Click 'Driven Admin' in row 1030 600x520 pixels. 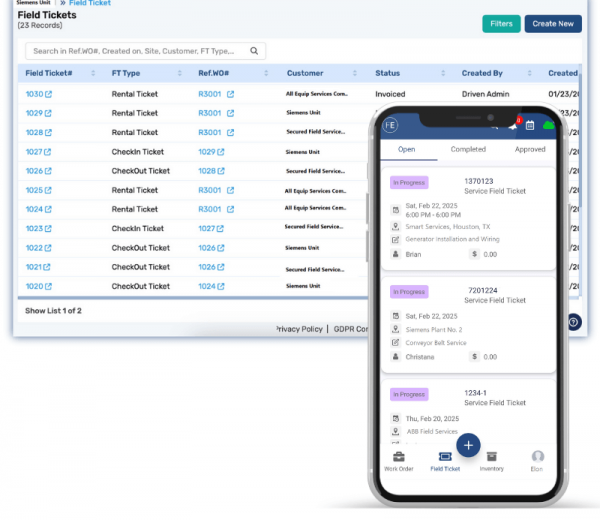point(486,94)
